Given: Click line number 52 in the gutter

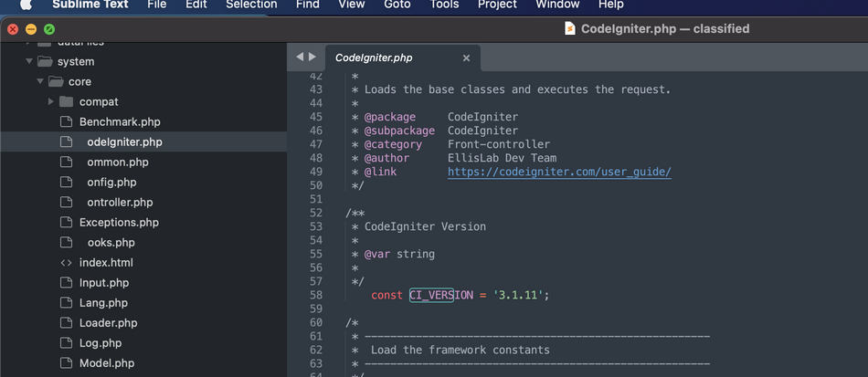Looking at the screenshot, I should click(316, 213).
